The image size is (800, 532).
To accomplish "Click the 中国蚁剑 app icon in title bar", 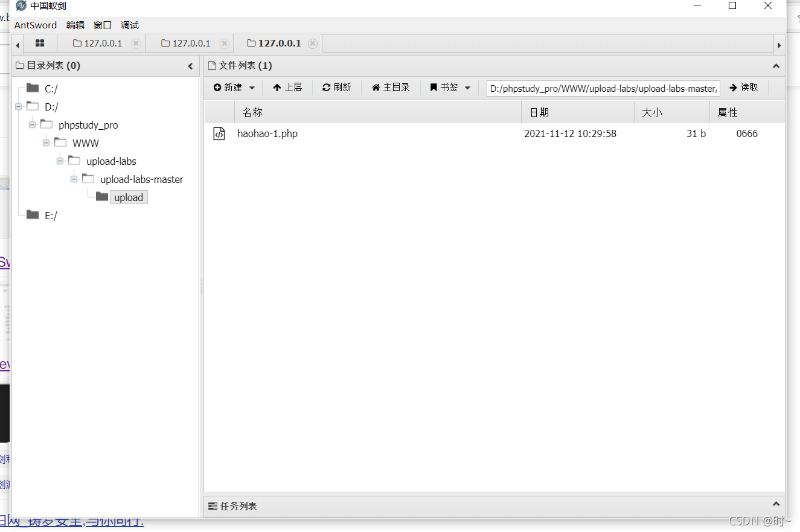I will coord(21,6).
